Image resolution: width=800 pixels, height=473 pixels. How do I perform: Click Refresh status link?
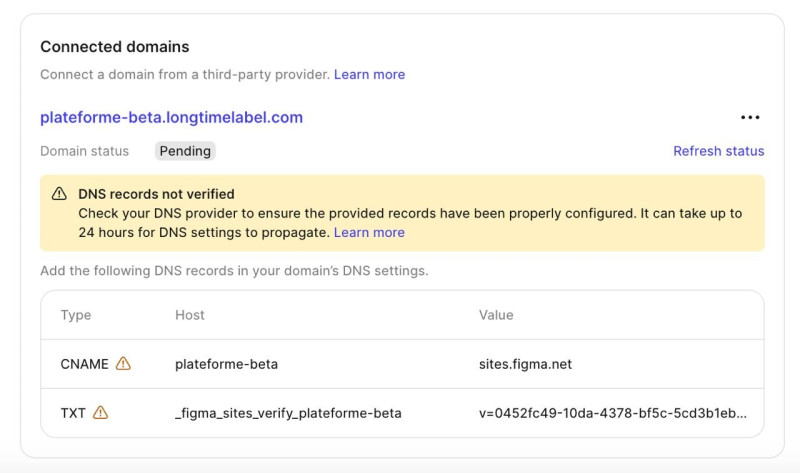tap(718, 151)
